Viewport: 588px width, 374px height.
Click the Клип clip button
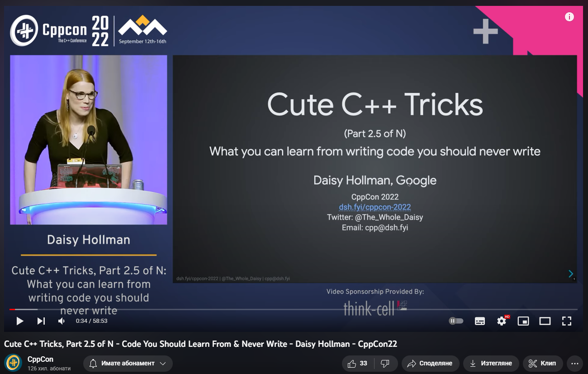click(543, 363)
